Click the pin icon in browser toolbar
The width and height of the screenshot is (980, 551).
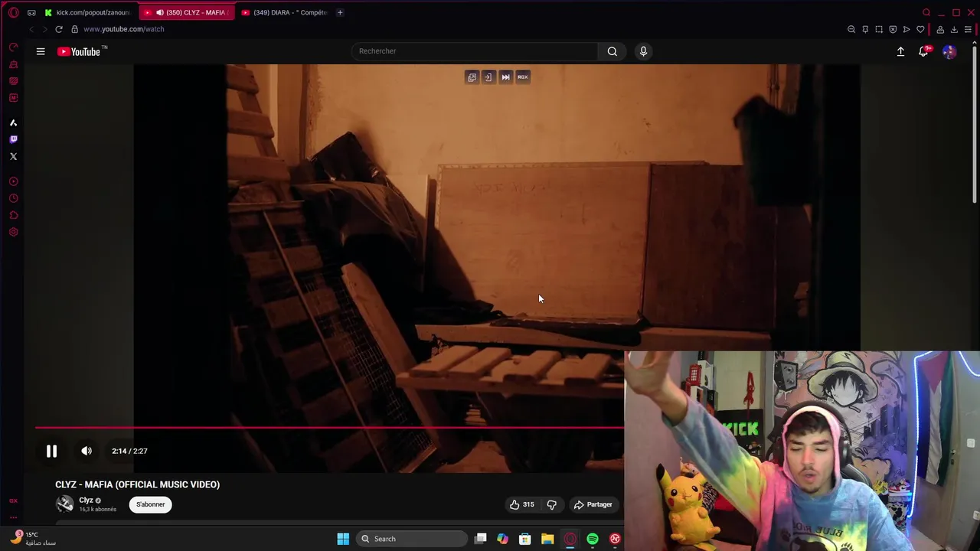tap(865, 29)
